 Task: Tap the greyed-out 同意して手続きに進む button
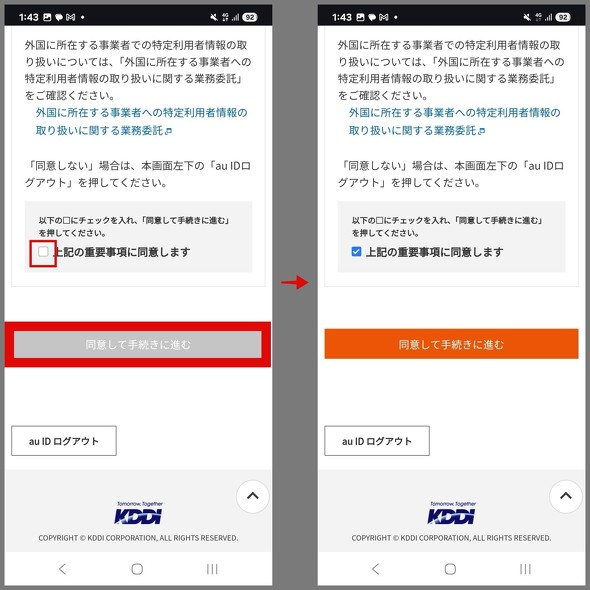click(138, 344)
